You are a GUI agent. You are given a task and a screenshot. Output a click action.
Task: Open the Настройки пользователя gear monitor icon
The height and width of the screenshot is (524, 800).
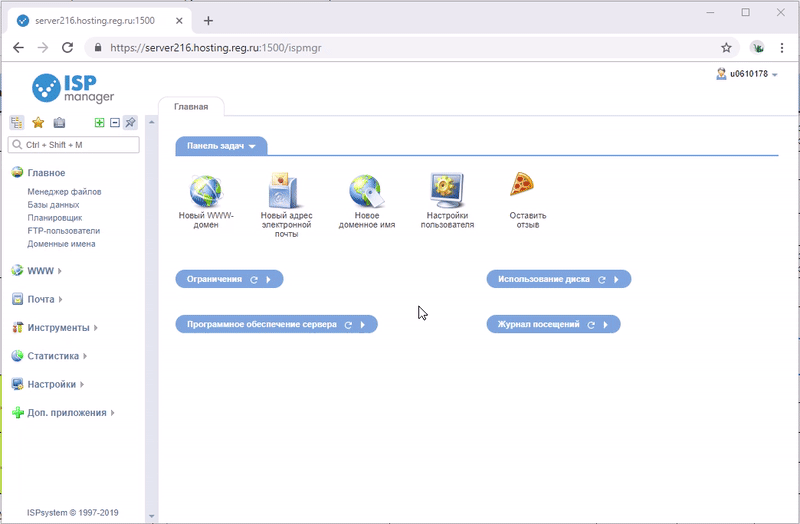click(x=447, y=190)
